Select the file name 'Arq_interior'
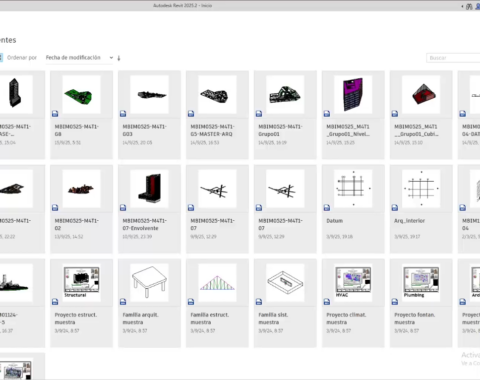The width and height of the screenshot is (480, 380). pyautogui.click(x=410, y=221)
